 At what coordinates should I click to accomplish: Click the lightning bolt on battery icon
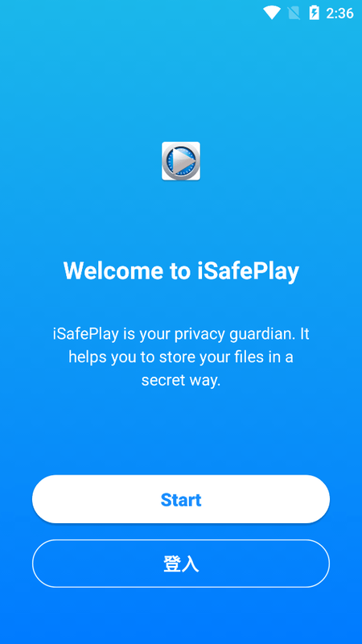315,14
